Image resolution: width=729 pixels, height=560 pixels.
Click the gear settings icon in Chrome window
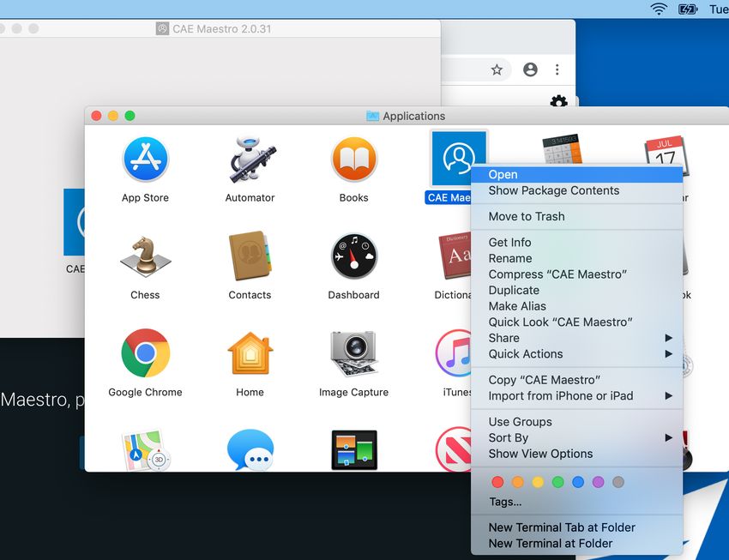[x=558, y=100]
